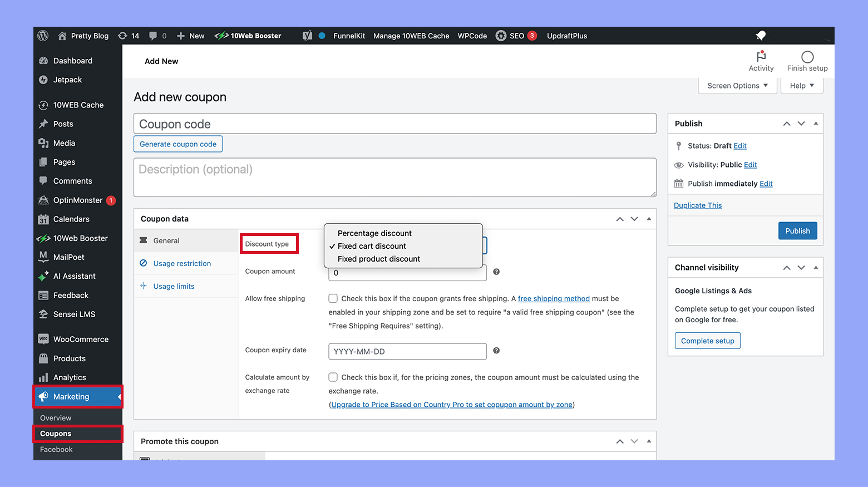
Task: Select Fixed product discount from the list
Action: [x=379, y=259]
